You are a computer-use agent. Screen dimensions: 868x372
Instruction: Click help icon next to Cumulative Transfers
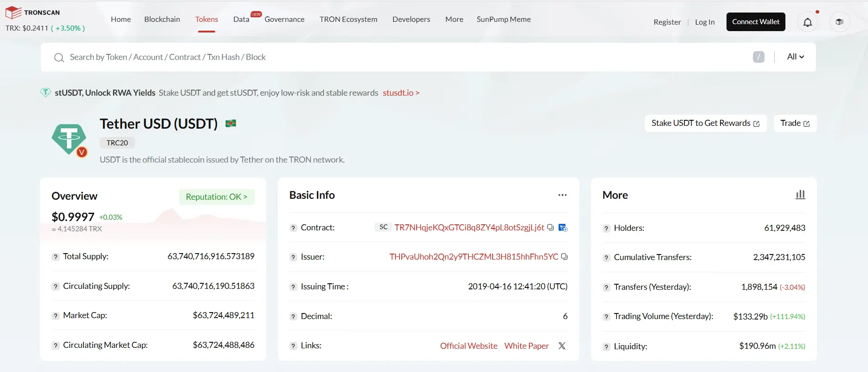pyautogui.click(x=606, y=258)
